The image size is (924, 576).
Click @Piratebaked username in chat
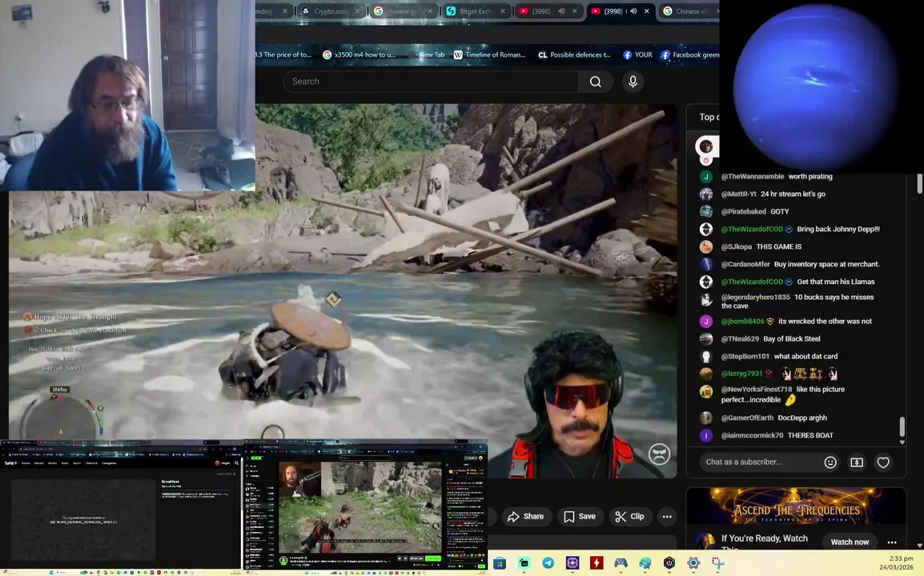coord(743,211)
